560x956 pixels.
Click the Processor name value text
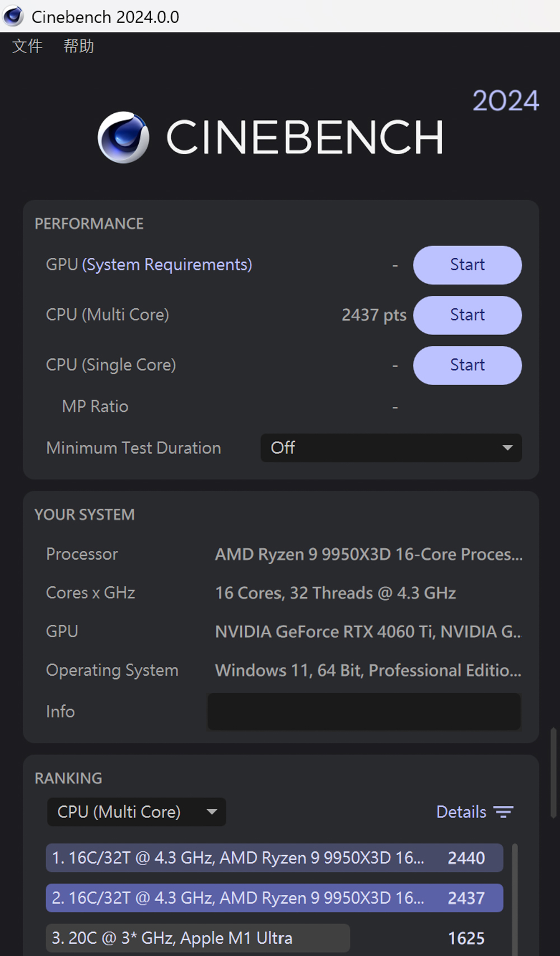coord(368,554)
